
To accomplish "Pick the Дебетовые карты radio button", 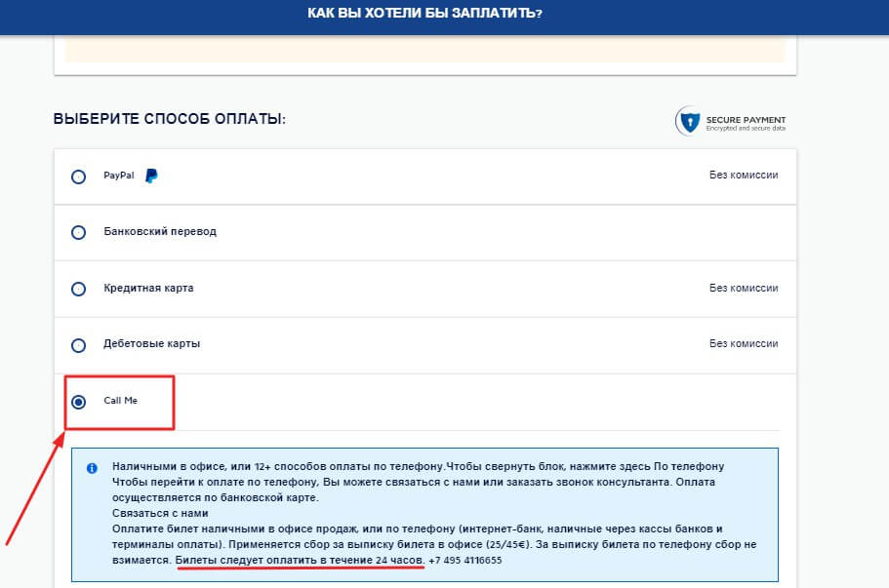I will click(x=78, y=344).
